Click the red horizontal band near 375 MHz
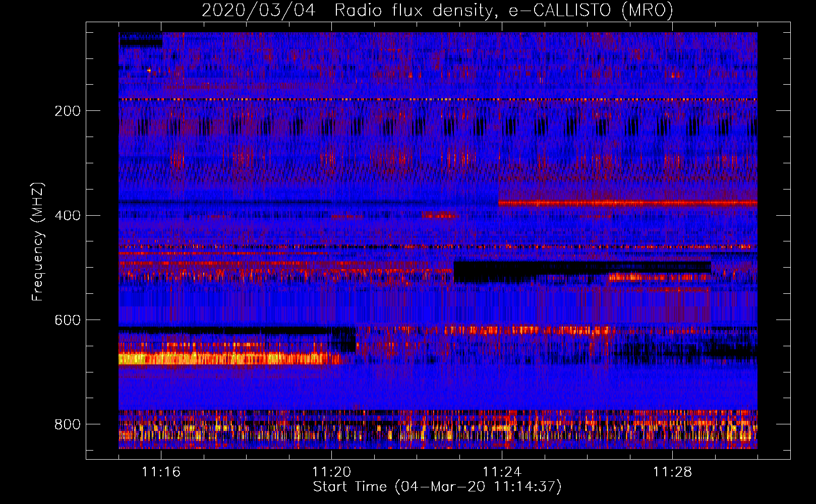Screen dimensions: 816x504 coord(627,203)
